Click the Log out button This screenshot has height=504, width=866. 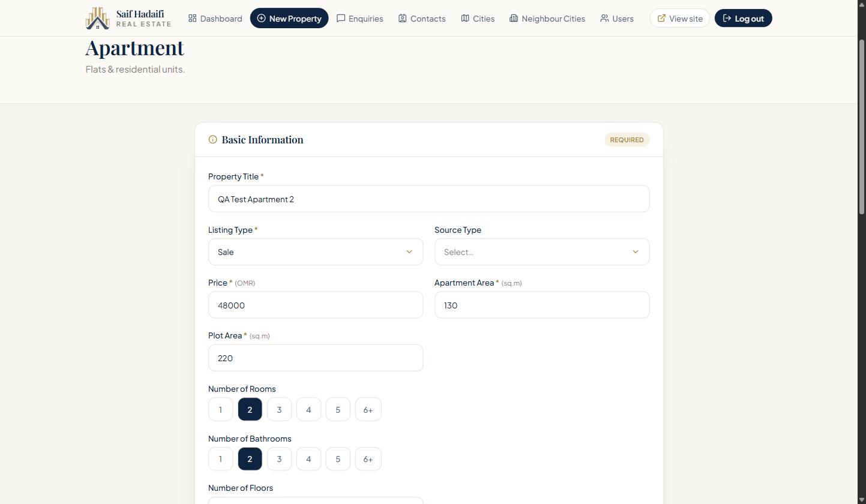pyautogui.click(x=743, y=19)
